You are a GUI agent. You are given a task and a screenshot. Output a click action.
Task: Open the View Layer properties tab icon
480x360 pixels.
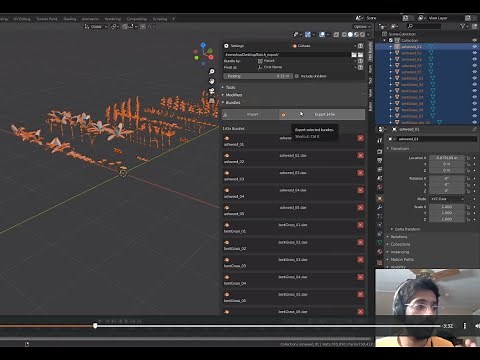tap(380, 169)
